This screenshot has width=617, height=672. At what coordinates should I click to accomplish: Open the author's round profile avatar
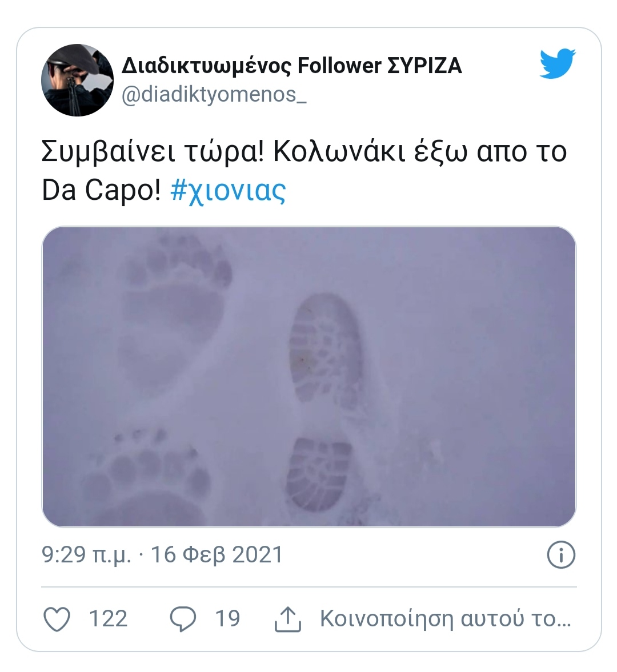click(78, 80)
